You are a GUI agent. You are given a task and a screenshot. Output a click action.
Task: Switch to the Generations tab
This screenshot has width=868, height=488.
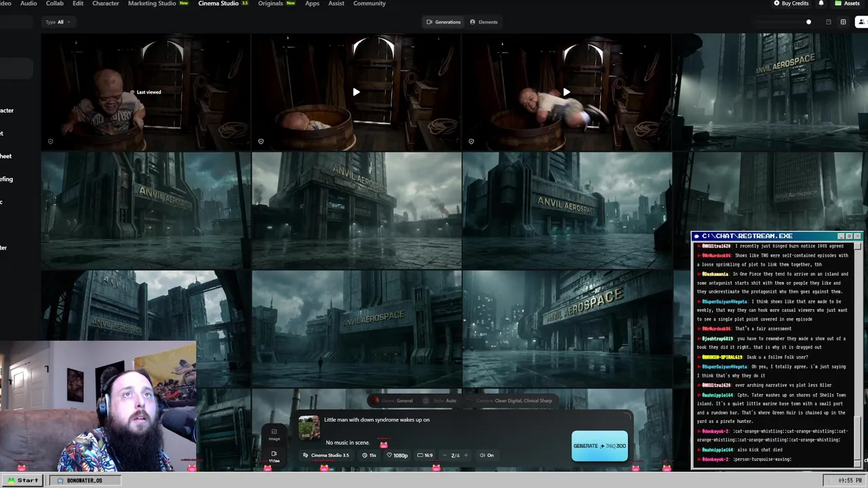[443, 22]
